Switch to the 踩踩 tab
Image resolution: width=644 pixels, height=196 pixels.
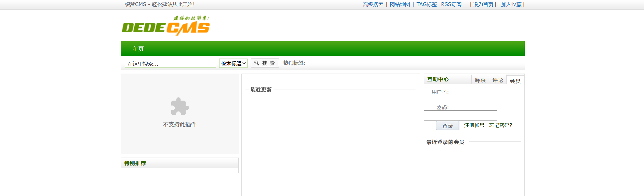480,80
